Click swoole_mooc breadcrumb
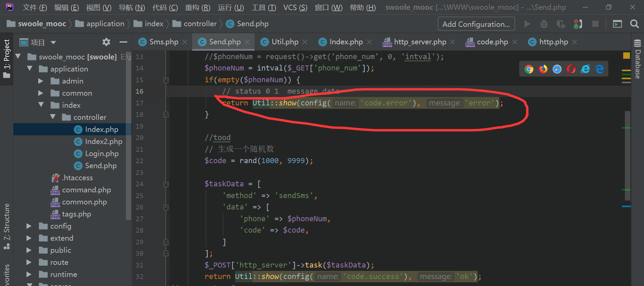This screenshot has width=644, height=286. 36,24
